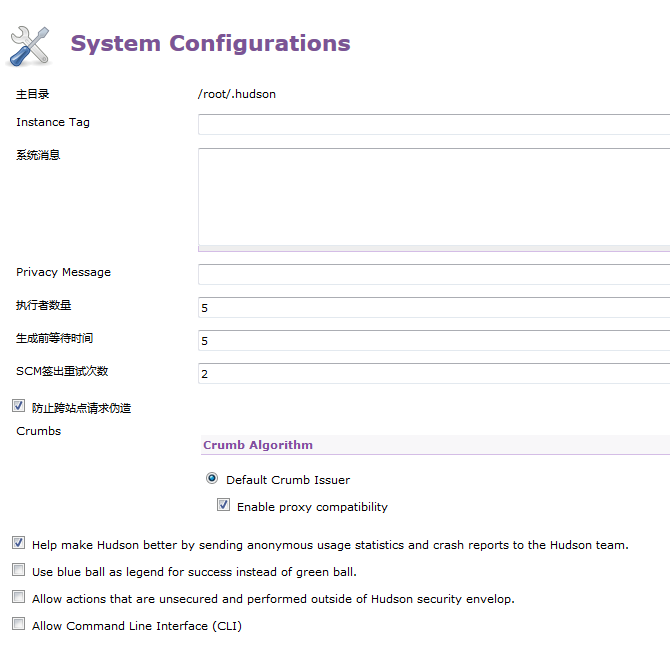Click the 执行者数量 label
This screenshot has width=670, height=649.
[44, 305]
